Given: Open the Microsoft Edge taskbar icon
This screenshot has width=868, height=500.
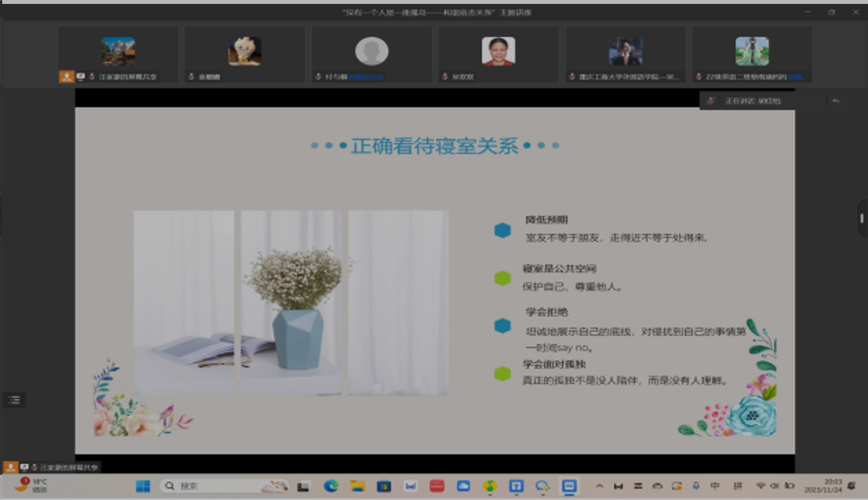Looking at the screenshot, I should coord(331,486).
